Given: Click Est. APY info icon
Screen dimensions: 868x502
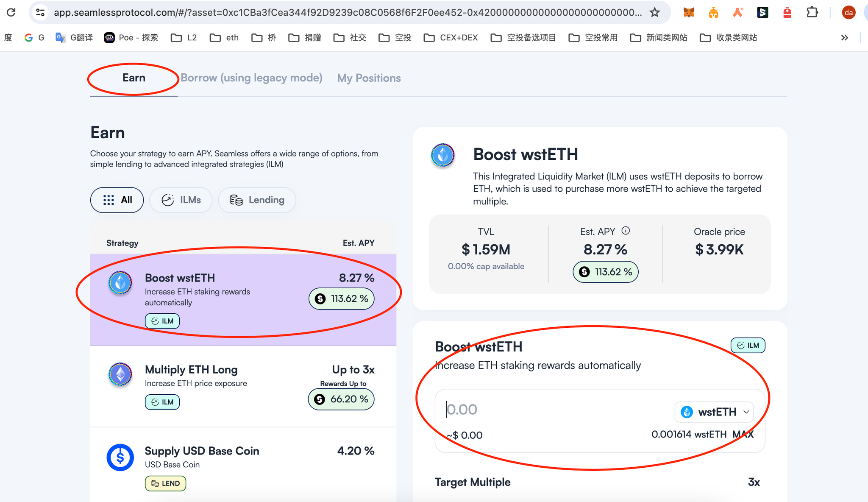Looking at the screenshot, I should point(626,231).
